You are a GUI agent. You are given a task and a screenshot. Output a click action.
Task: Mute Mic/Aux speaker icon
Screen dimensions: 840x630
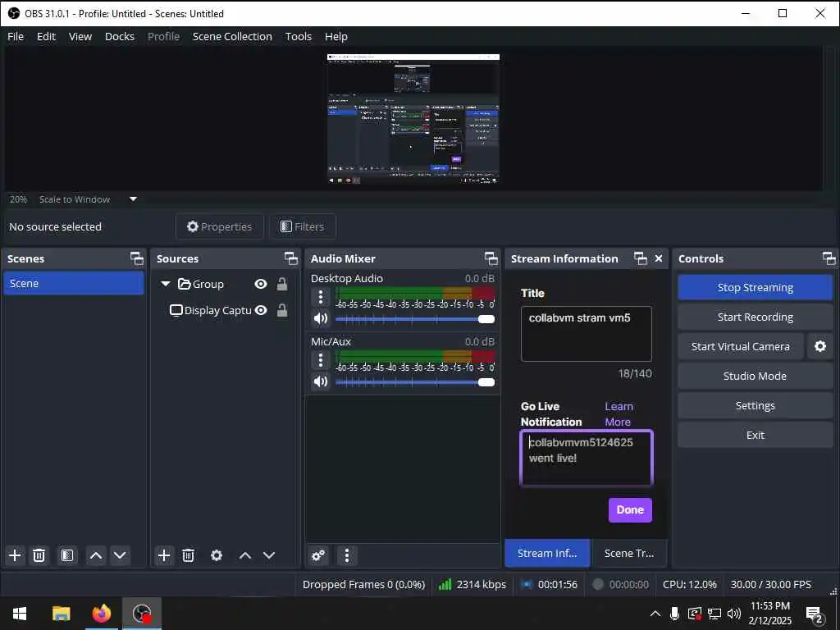pos(321,381)
